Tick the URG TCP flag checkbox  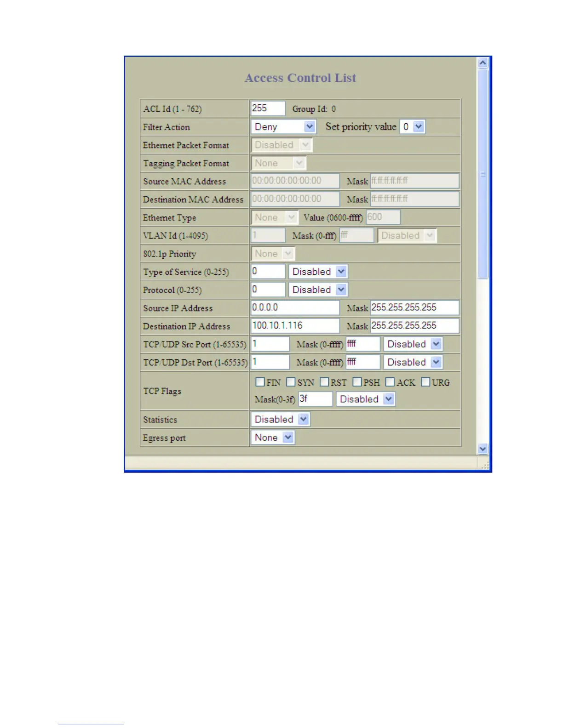[425, 382]
